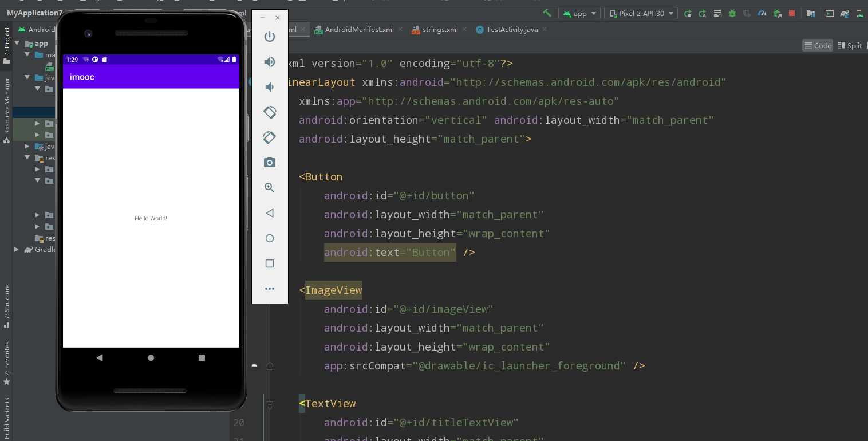Collapse the res folder node in project tree
868x441 pixels.
tap(27, 158)
